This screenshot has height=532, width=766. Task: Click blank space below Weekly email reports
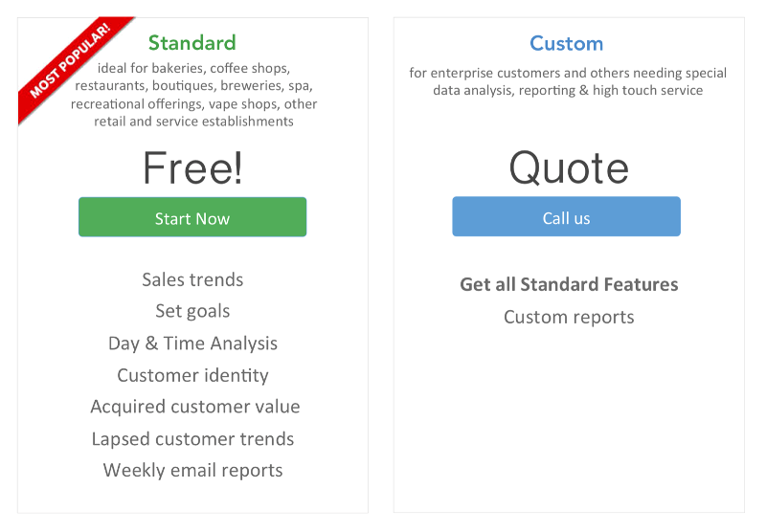coord(192,497)
